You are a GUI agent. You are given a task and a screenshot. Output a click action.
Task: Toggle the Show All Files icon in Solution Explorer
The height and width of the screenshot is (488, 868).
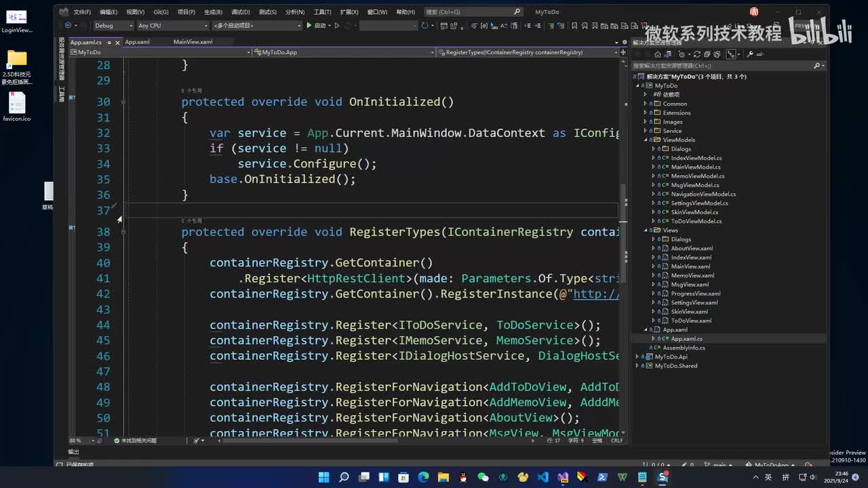pyautogui.click(x=717, y=54)
